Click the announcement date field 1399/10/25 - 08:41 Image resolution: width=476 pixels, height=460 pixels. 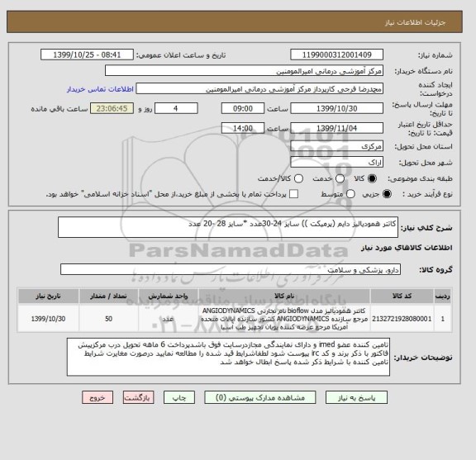(87, 55)
